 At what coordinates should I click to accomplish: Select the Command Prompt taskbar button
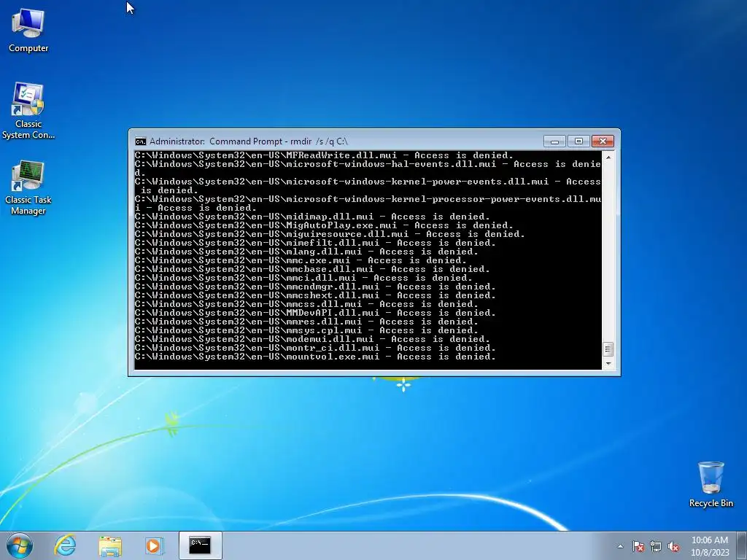click(200, 545)
